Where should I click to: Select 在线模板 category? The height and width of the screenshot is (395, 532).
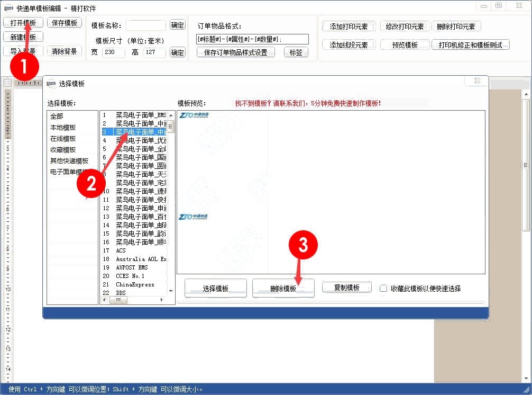coord(63,139)
